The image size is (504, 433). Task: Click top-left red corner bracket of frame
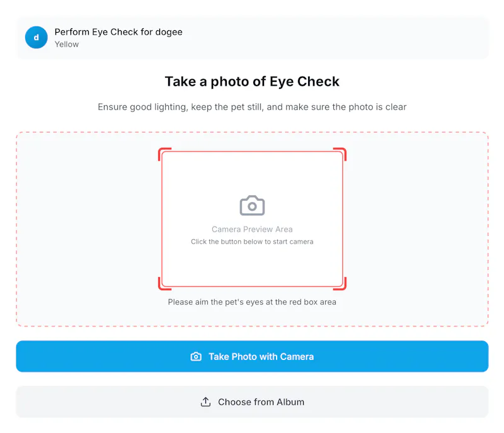(x=164, y=154)
